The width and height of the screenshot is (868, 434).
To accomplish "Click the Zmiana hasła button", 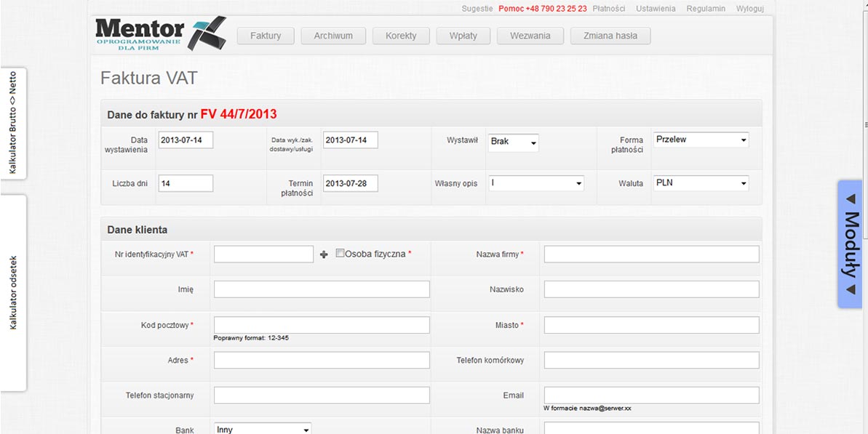I will tap(610, 36).
